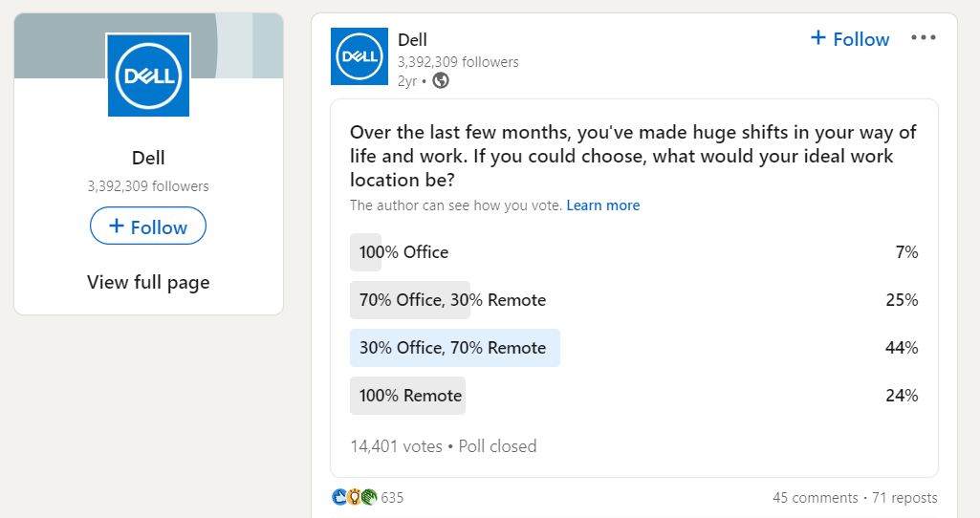Click the Dell logo in the post header
Viewport: 980px width, 518px height.
(x=359, y=56)
